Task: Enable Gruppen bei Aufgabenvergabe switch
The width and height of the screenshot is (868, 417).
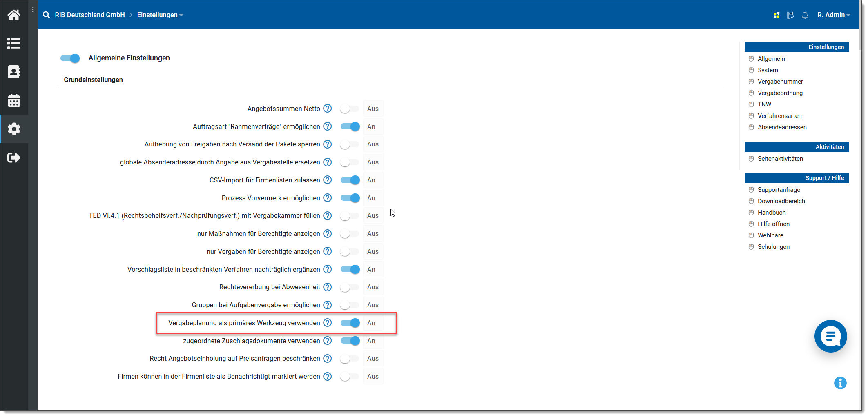Action: pos(350,305)
